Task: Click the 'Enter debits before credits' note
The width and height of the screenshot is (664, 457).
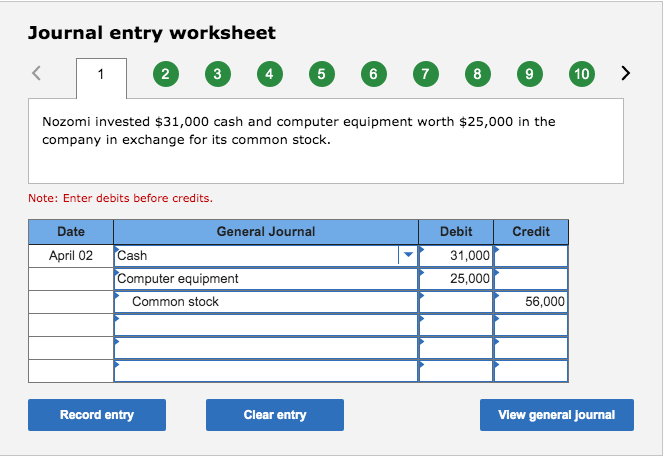Action: (x=120, y=198)
